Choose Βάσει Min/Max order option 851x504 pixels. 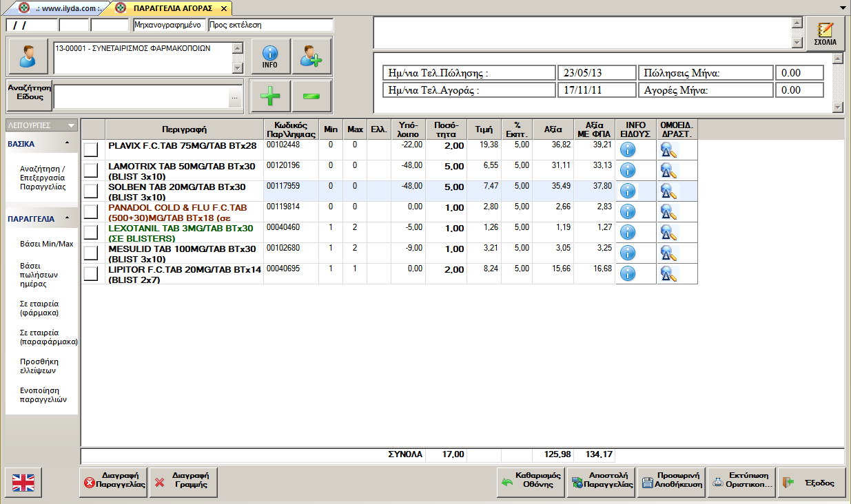point(46,244)
